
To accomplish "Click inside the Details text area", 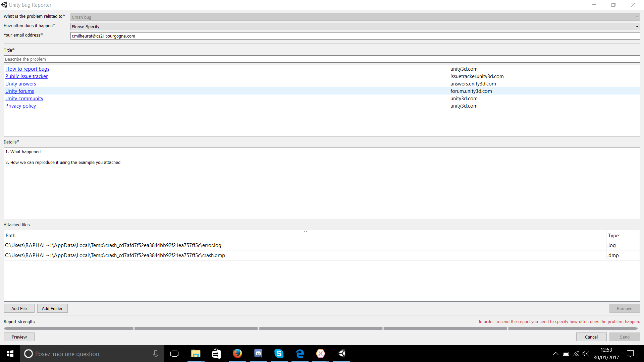I will (x=322, y=183).
